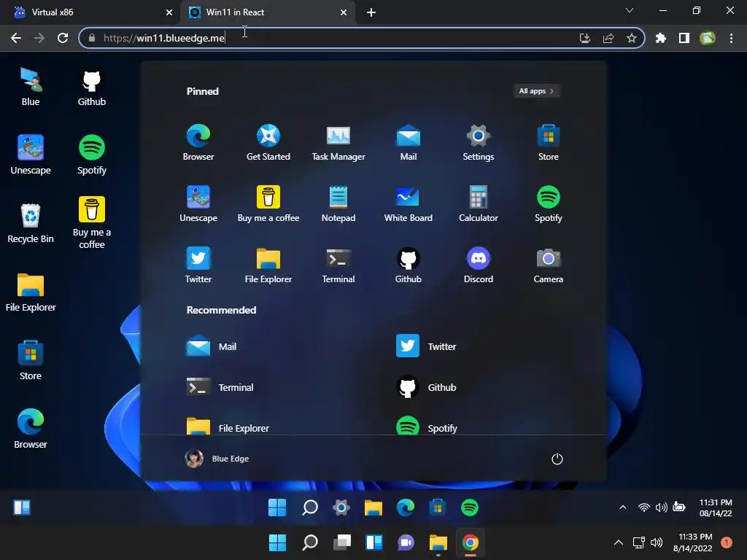Open Github desktop shortcut
Viewport: 747px width, 560px height.
[x=91, y=87]
